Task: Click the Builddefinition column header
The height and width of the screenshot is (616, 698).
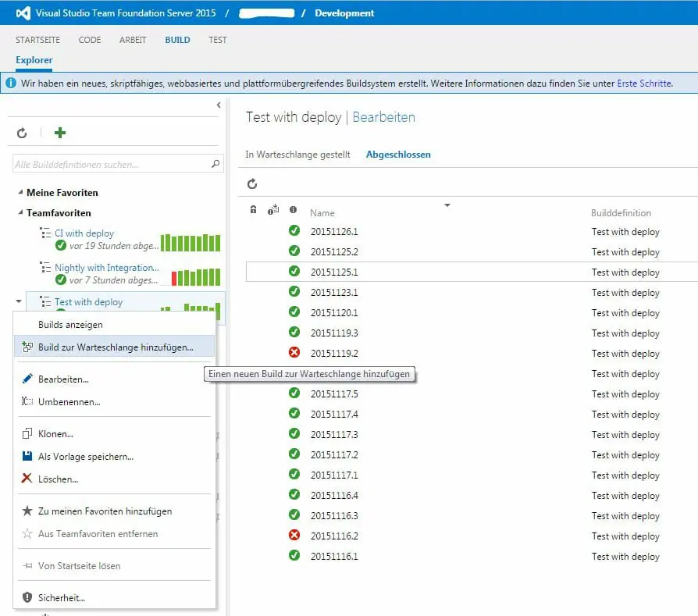Action: pos(621,213)
